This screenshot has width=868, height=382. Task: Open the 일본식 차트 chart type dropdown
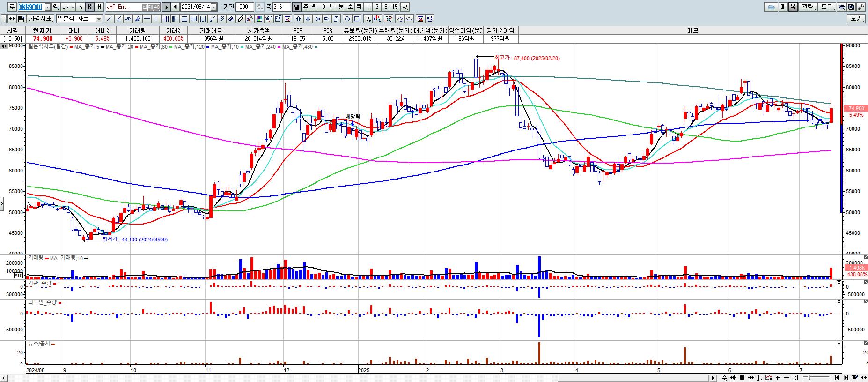(x=99, y=19)
